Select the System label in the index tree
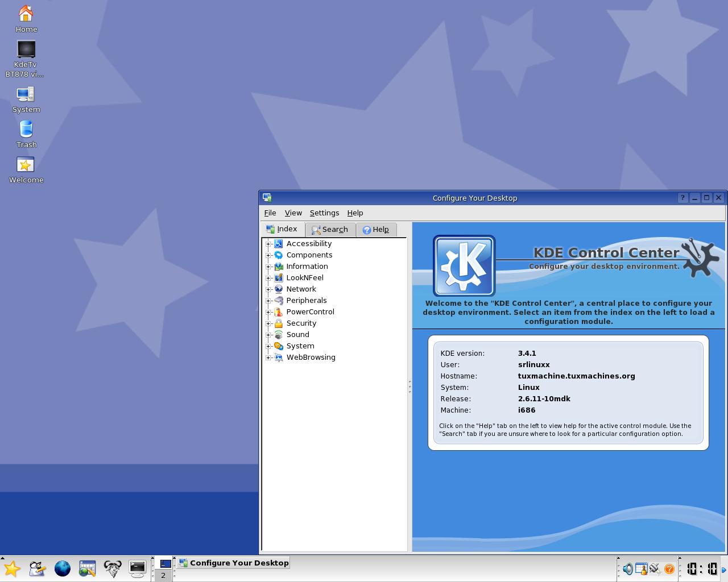 click(300, 346)
